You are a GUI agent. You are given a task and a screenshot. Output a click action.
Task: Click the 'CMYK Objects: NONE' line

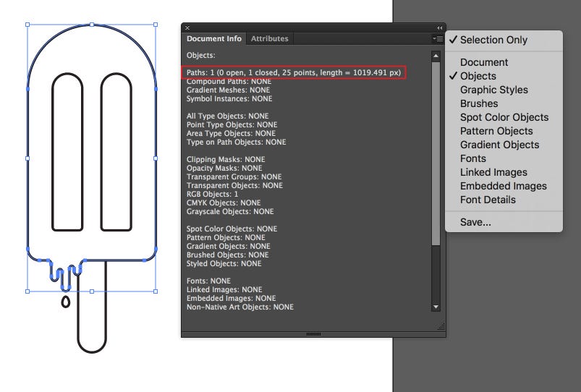tap(224, 203)
